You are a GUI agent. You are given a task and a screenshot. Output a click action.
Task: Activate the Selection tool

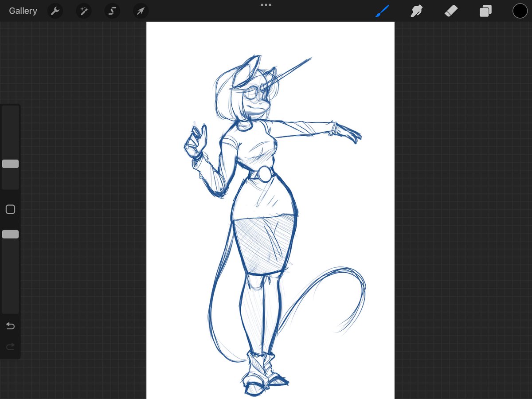pos(112,11)
